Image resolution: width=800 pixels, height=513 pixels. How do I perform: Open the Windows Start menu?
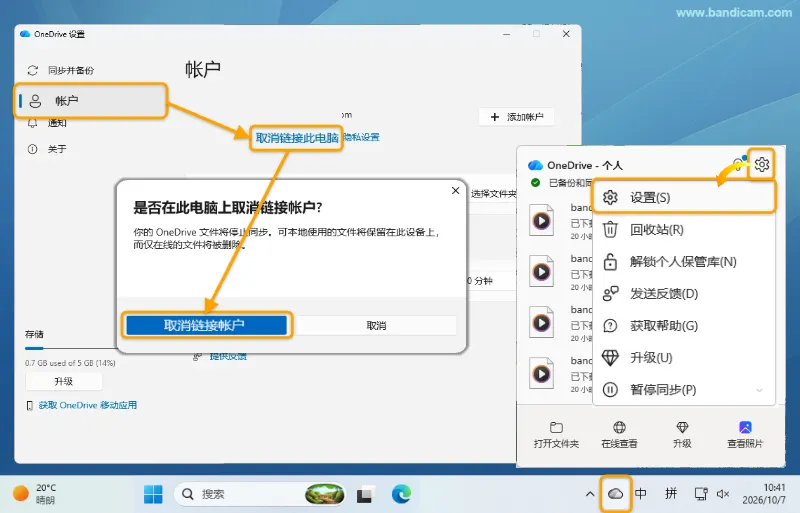[153, 494]
